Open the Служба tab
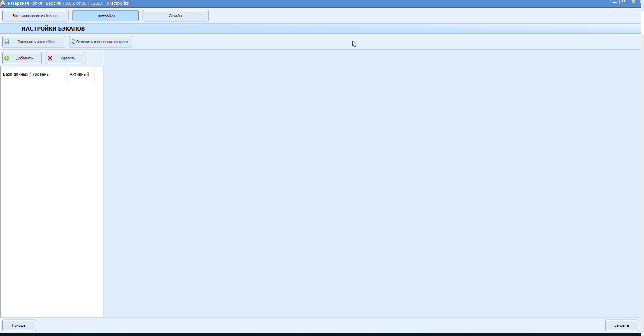Viewport: 644px width, 336px height. [x=176, y=16]
